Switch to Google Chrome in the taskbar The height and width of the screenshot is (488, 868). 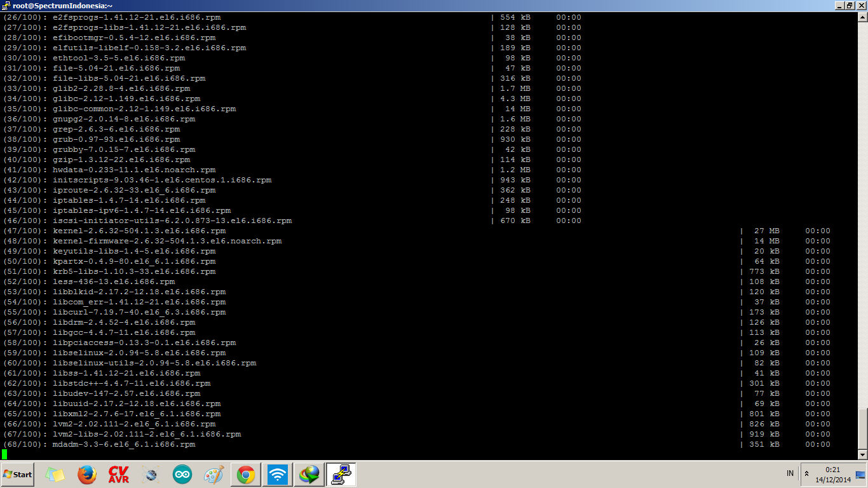[x=246, y=475]
